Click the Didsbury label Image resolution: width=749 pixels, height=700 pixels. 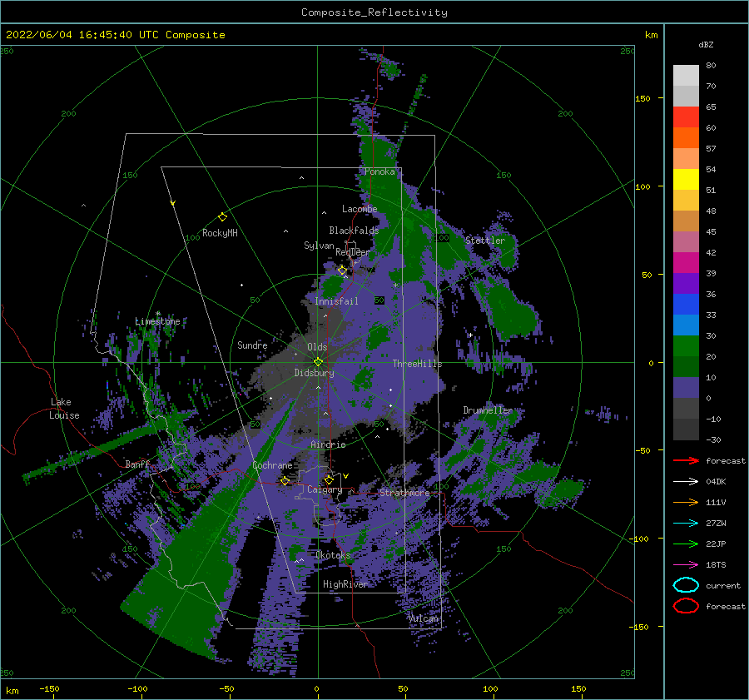tap(314, 373)
